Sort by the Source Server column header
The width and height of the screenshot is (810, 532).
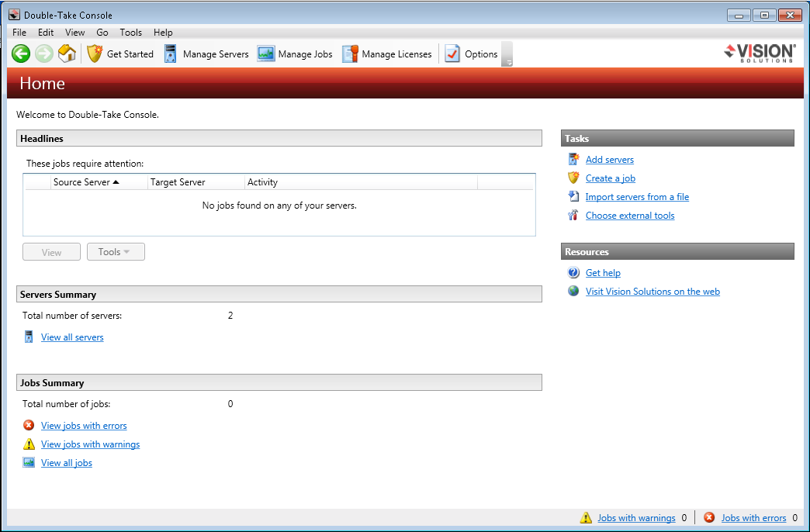85,182
